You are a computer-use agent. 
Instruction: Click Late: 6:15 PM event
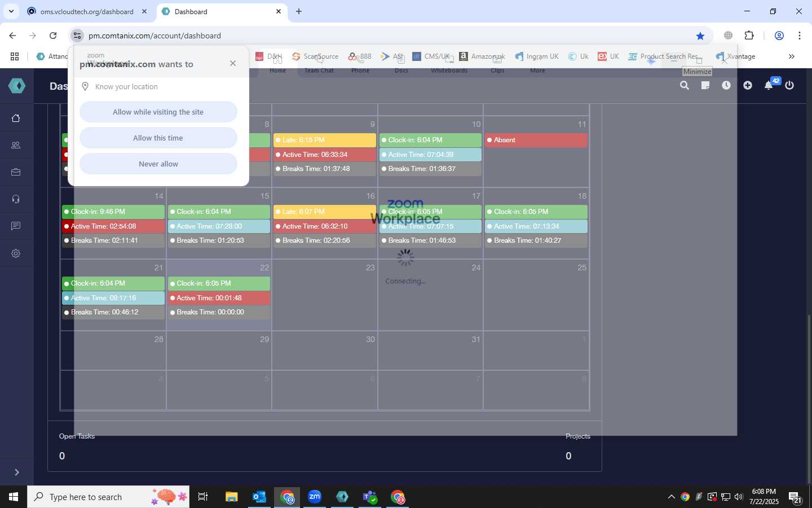tap(325, 140)
